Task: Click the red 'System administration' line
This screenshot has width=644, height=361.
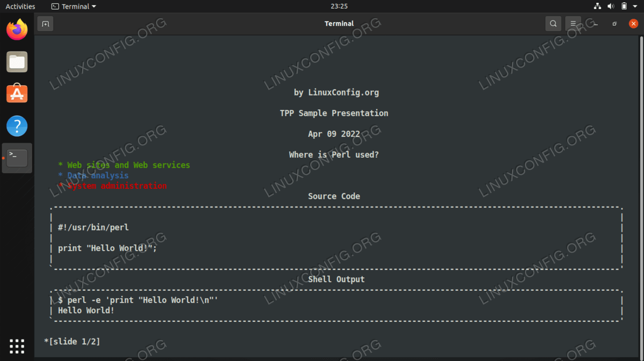Action: [112, 186]
